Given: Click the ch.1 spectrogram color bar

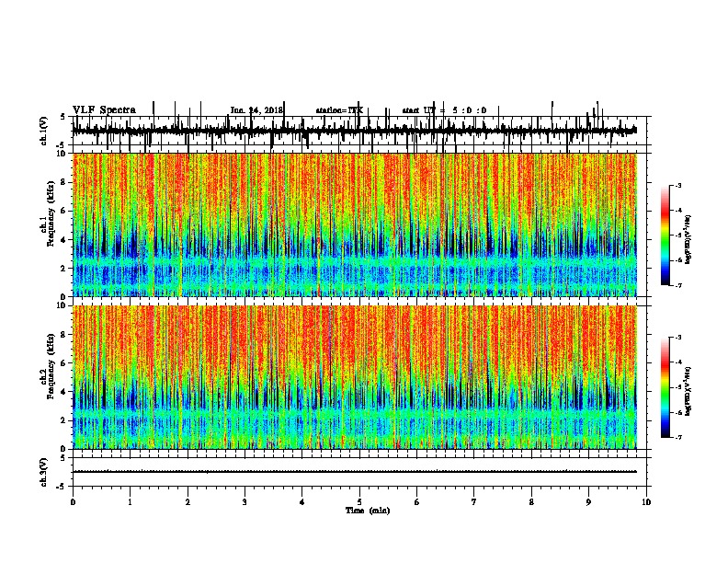Looking at the screenshot, I should 665,236.
